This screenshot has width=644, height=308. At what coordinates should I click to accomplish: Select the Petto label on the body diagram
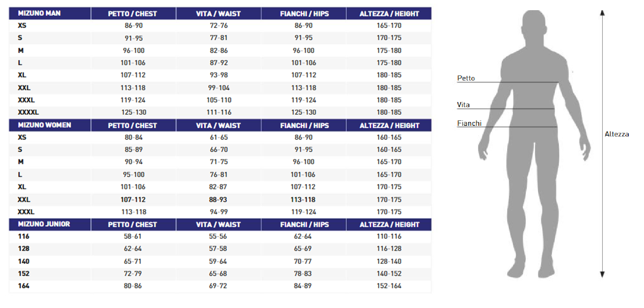466,78
